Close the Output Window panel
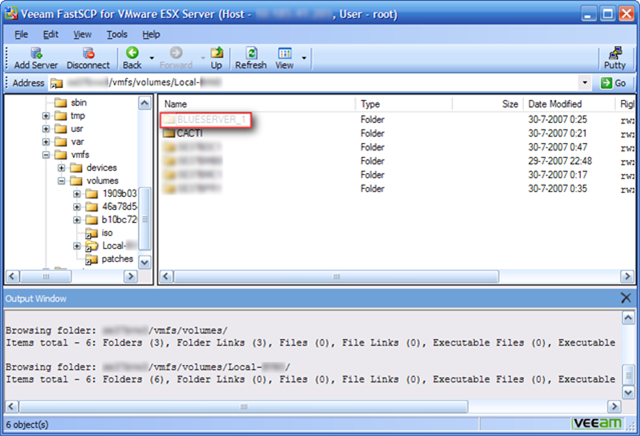Viewport: 640px width, 436px height. click(627, 298)
